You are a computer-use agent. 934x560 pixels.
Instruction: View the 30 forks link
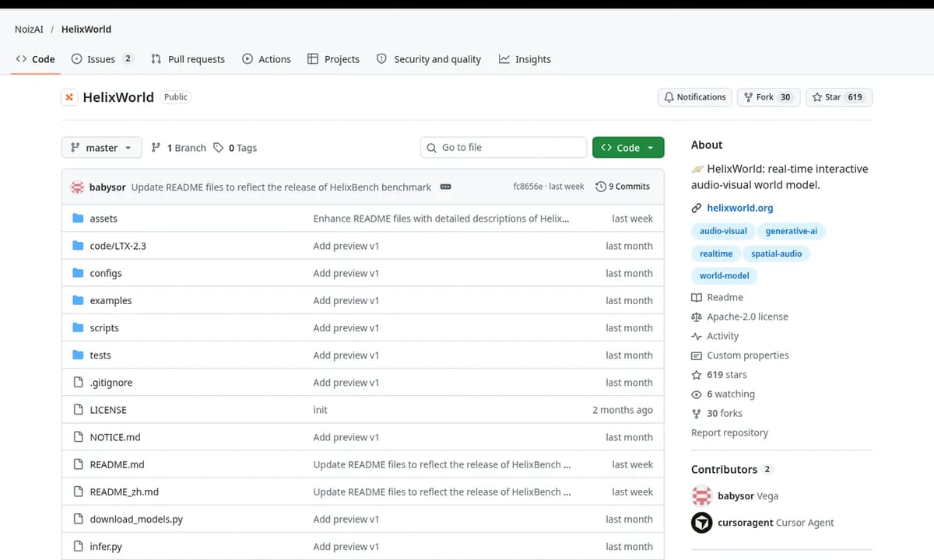coord(717,414)
